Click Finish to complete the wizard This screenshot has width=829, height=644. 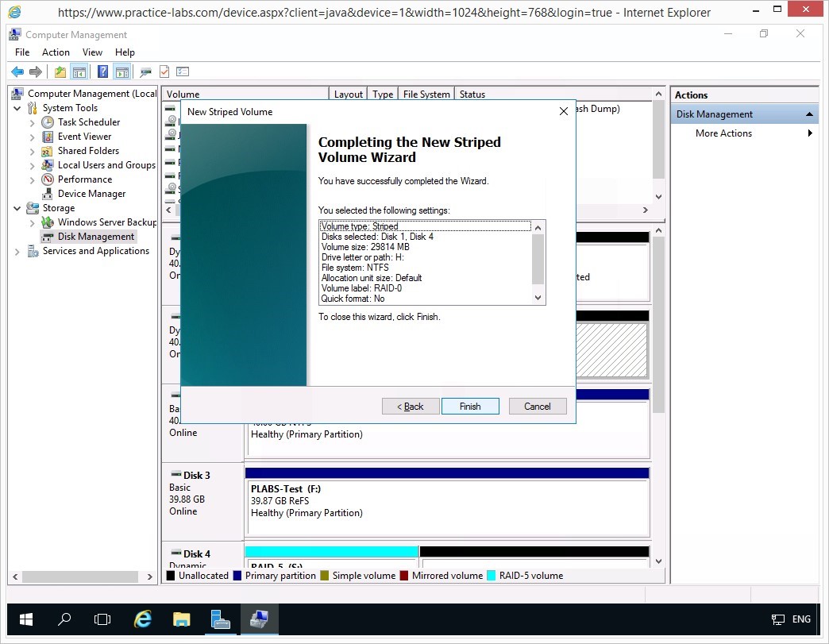point(470,407)
